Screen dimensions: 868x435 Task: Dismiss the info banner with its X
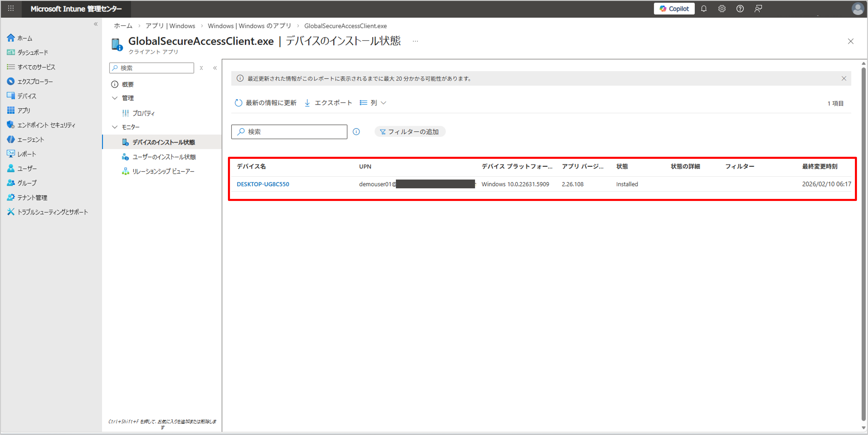click(x=843, y=78)
